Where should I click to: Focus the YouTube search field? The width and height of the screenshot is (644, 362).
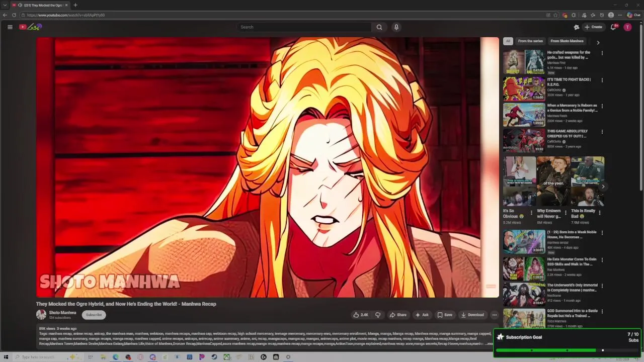click(x=304, y=27)
